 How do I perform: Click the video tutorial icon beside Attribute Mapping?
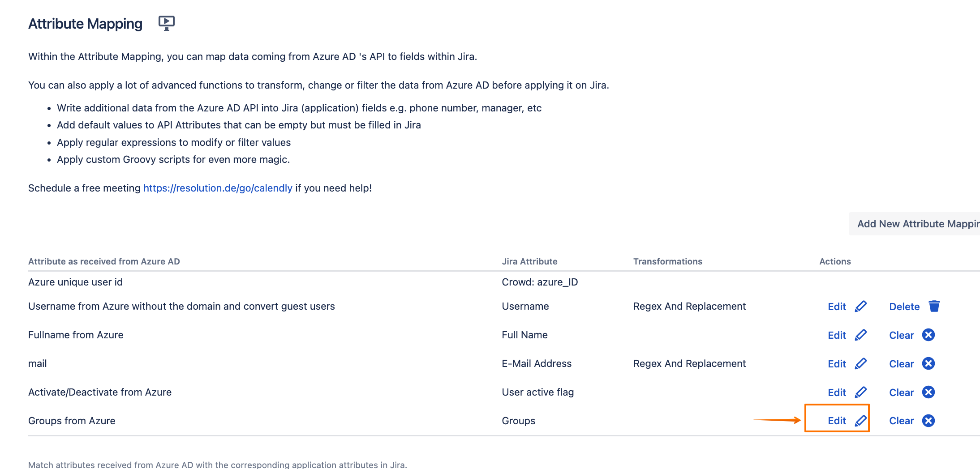pyautogui.click(x=166, y=23)
